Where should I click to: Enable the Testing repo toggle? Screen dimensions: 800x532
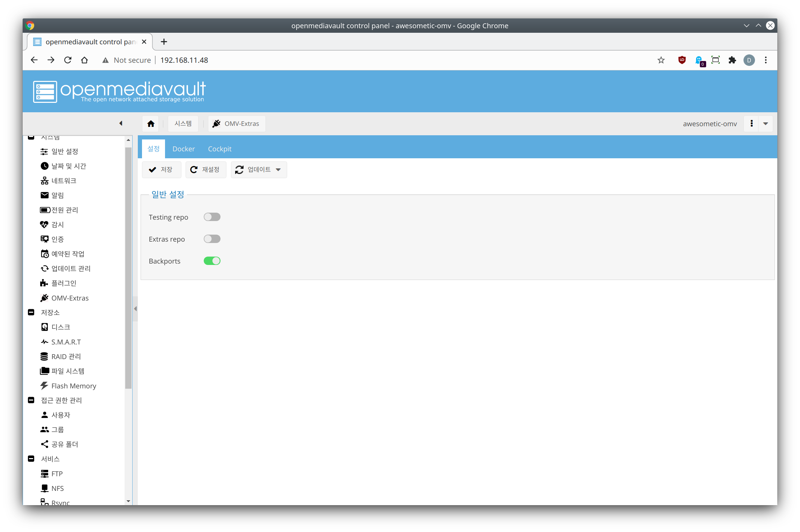click(212, 217)
